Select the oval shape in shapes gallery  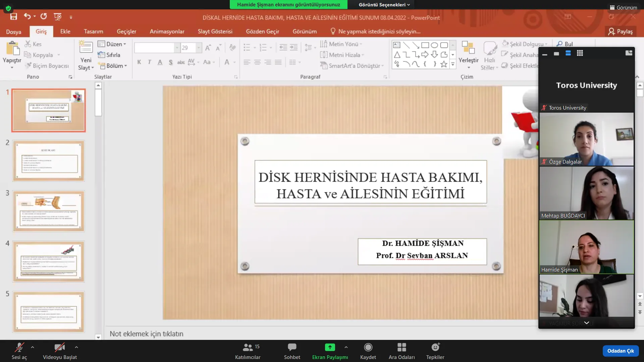click(434, 45)
